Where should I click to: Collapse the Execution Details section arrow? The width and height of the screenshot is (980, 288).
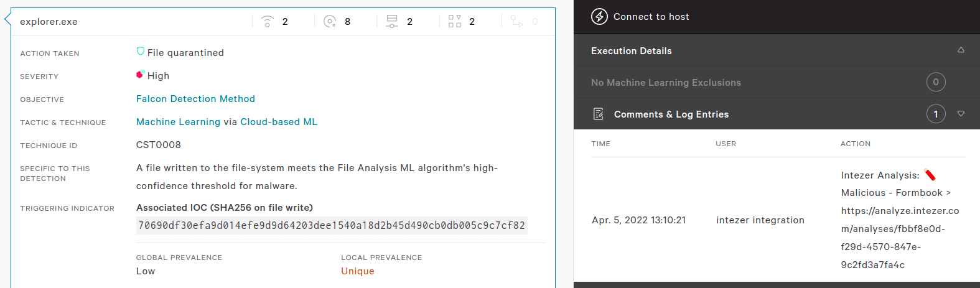(x=961, y=50)
